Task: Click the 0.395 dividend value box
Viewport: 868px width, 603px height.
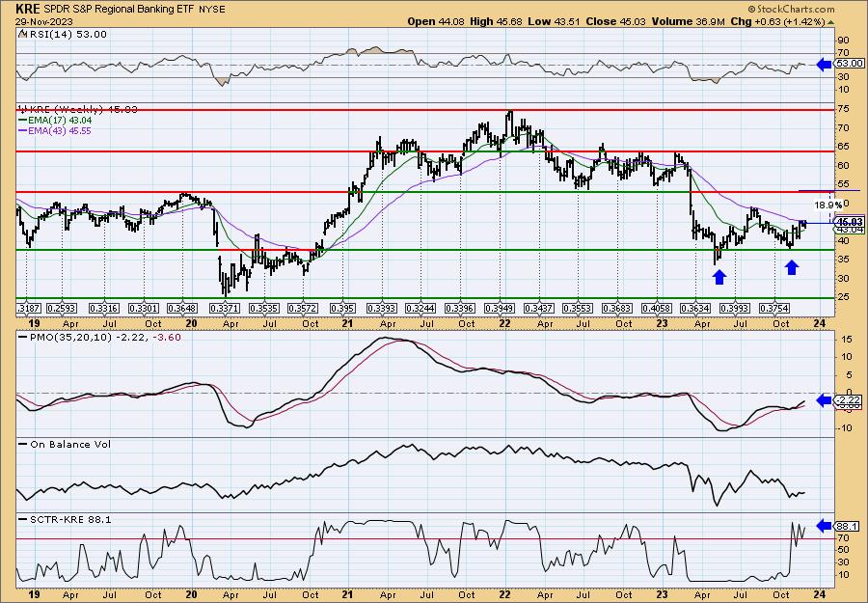Action: (x=343, y=308)
